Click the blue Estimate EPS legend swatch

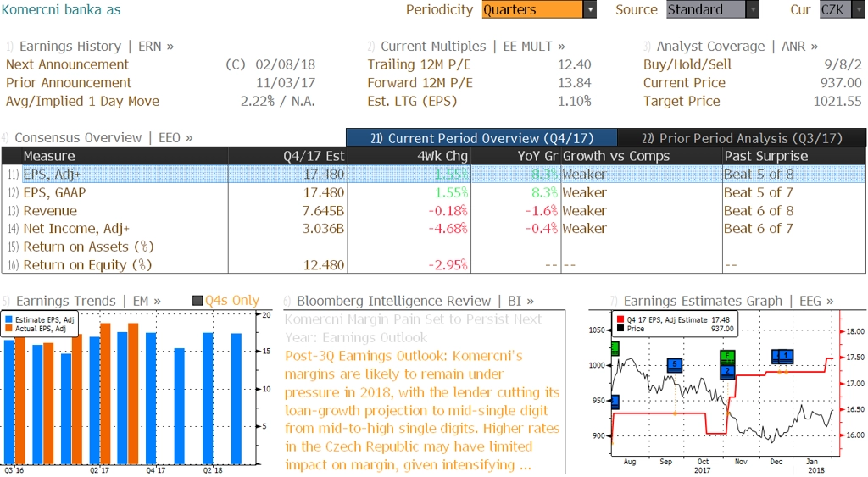click(8, 320)
